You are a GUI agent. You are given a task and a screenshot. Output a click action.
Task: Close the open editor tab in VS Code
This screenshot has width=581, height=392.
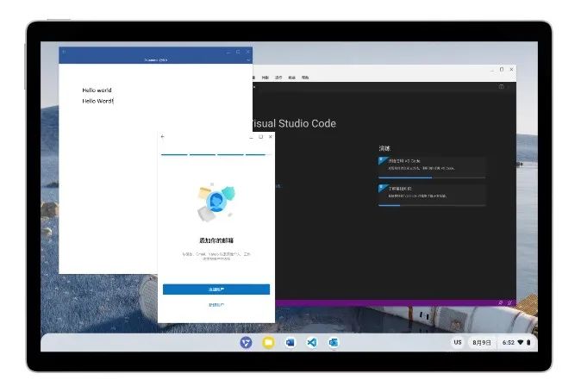click(x=253, y=87)
